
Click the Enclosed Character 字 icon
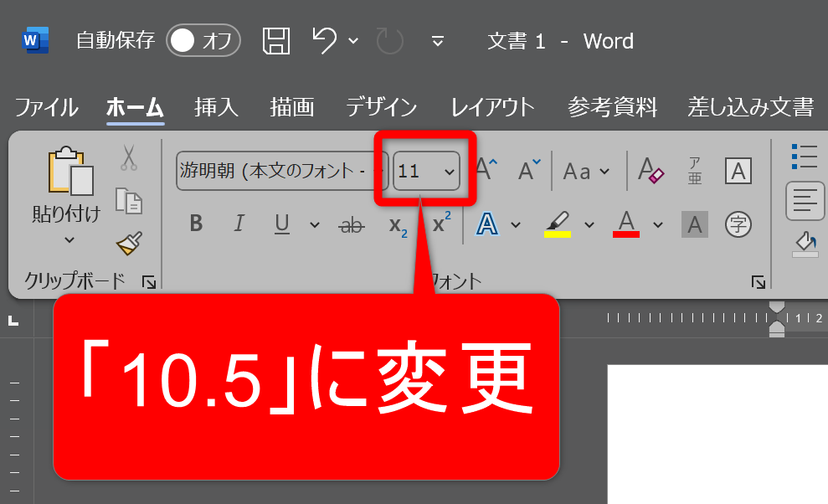[738, 224]
